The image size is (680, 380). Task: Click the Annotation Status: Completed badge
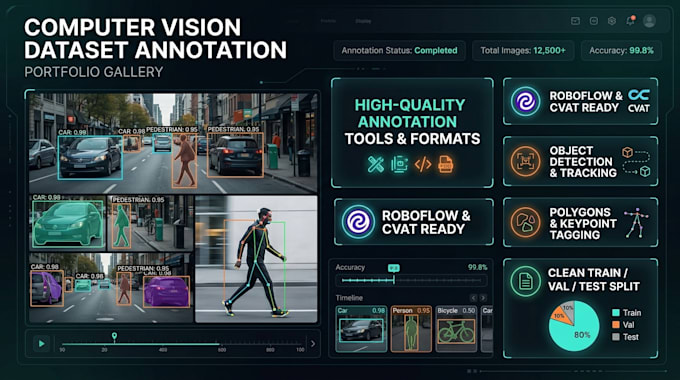399,51
